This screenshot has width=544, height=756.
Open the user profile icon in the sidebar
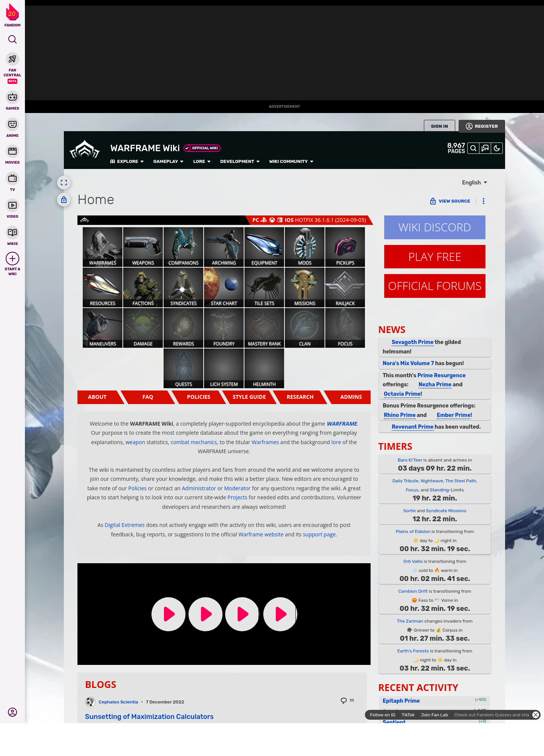tap(12, 712)
